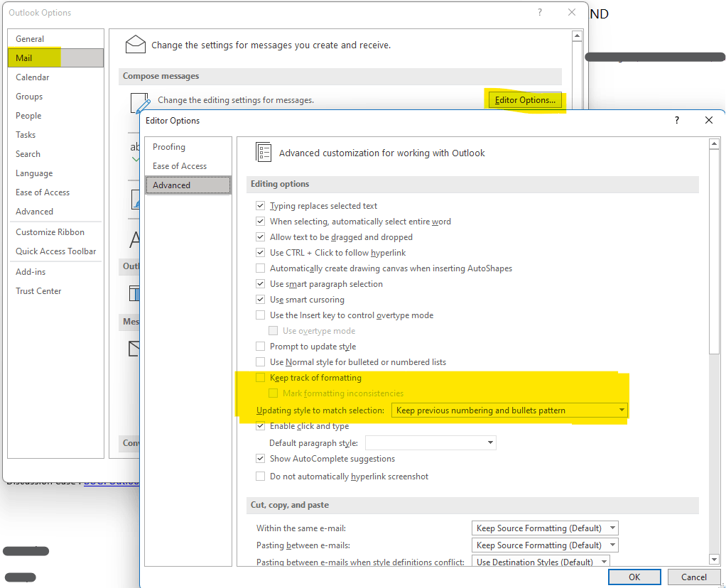Open Within the same e-mail paste dropdown

(x=545, y=528)
